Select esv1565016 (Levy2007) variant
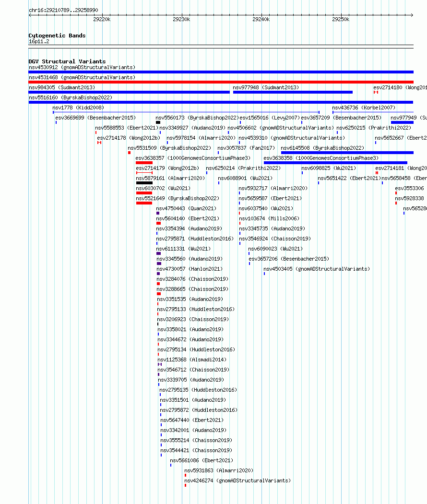 click(x=270, y=118)
